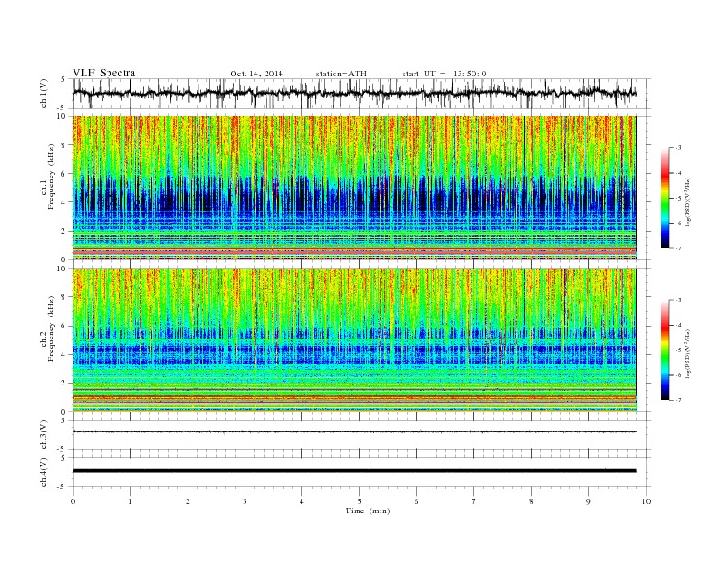Image resolution: width=728 pixels, height=563 pixels.
Task: Click the "start UT = 13:50:0" text
Action: pos(444,74)
